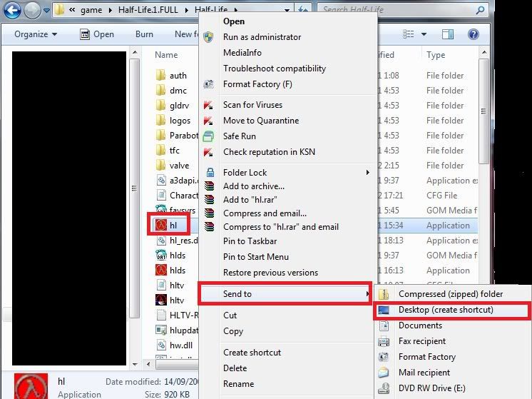Open the Organize menu
Viewport: 532px width, 399px height.
36,34
